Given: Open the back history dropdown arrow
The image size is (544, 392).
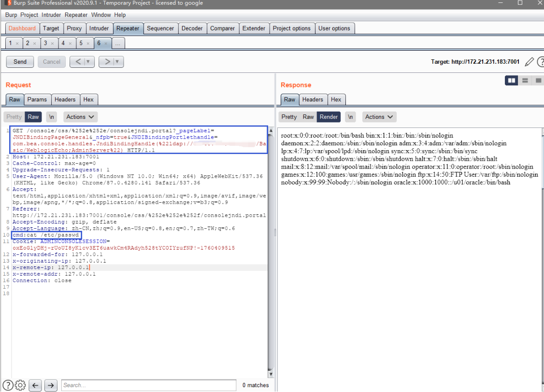Looking at the screenshot, I should tap(88, 62).
